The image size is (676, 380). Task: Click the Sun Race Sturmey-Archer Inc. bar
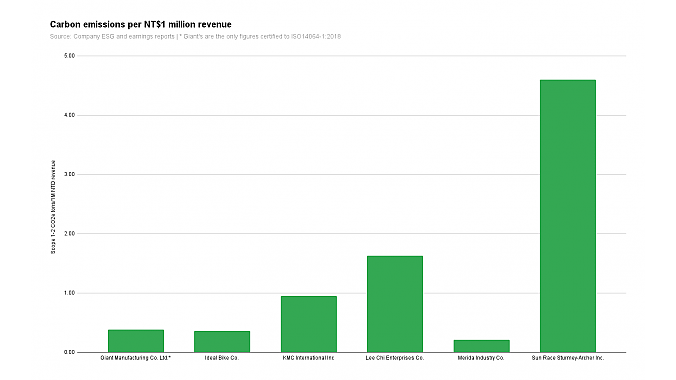pyautogui.click(x=568, y=216)
